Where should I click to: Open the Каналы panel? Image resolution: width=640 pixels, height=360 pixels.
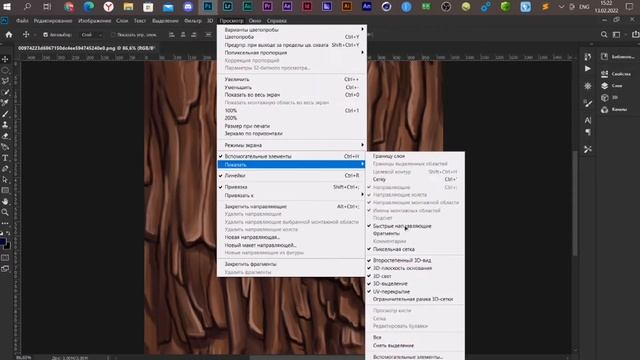coord(614,109)
